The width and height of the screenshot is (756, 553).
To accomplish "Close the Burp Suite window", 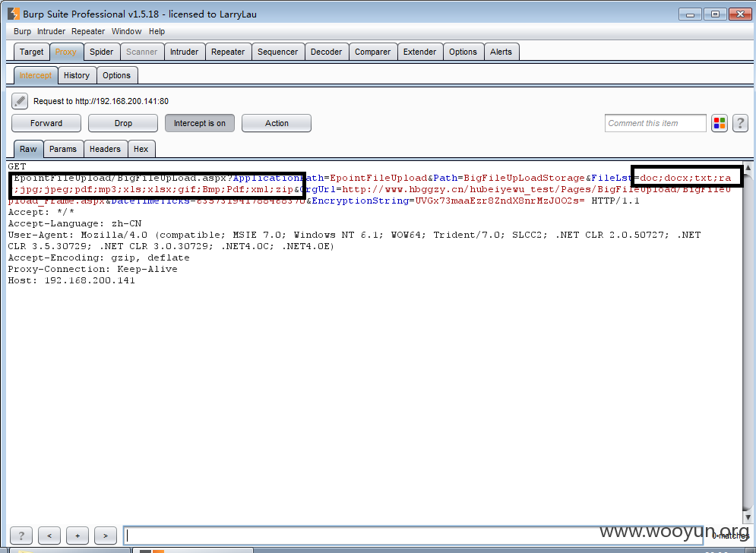I will click(740, 14).
